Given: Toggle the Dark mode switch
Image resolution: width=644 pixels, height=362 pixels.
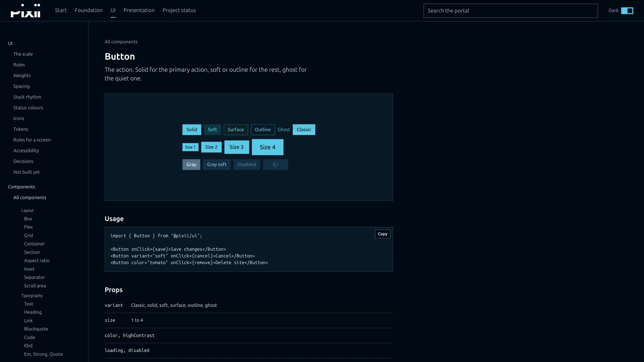Looking at the screenshot, I should (x=627, y=11).
